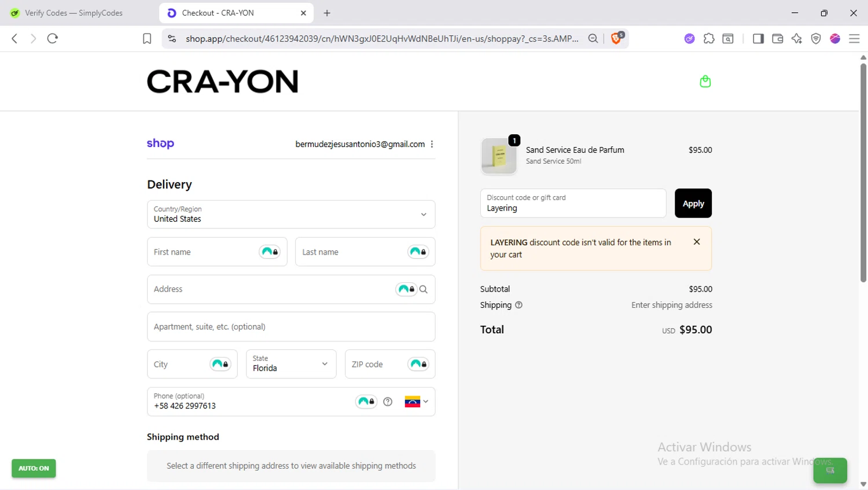Open the phone country flag selector
This screenshot has height=490, width=868.
coord(417,401)
